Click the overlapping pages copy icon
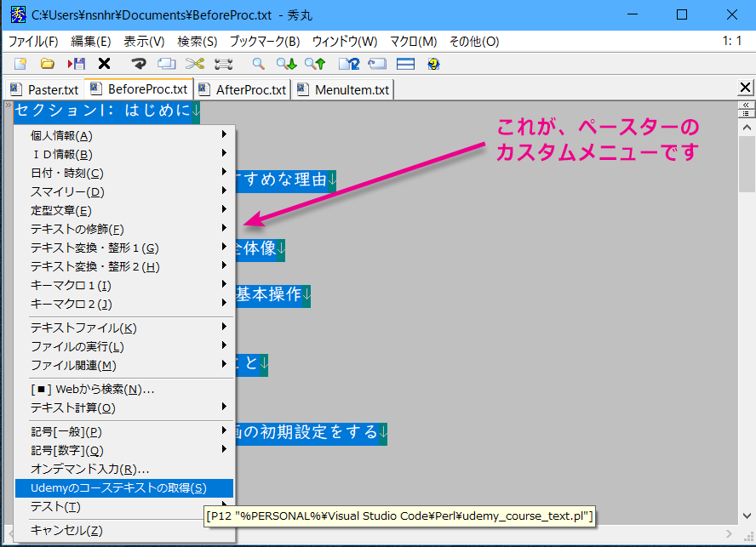This screenshot has height=547, width=756. (167, 64)
